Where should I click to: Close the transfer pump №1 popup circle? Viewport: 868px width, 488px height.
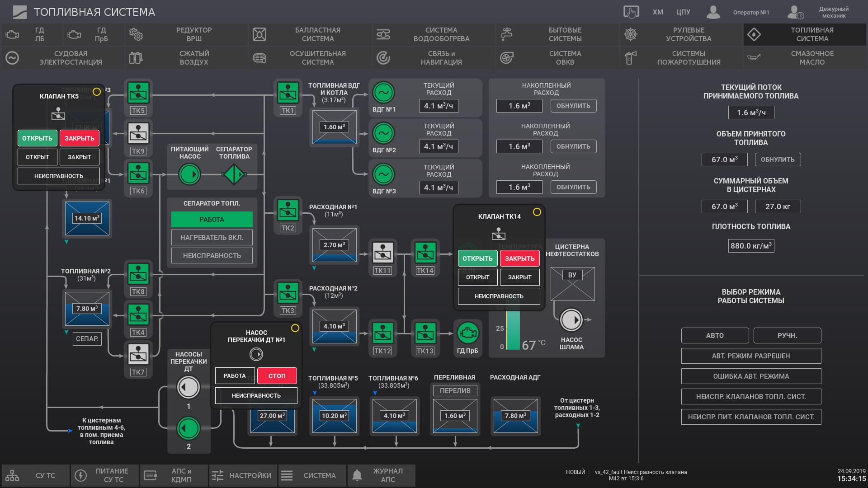[x=295, y=328]
